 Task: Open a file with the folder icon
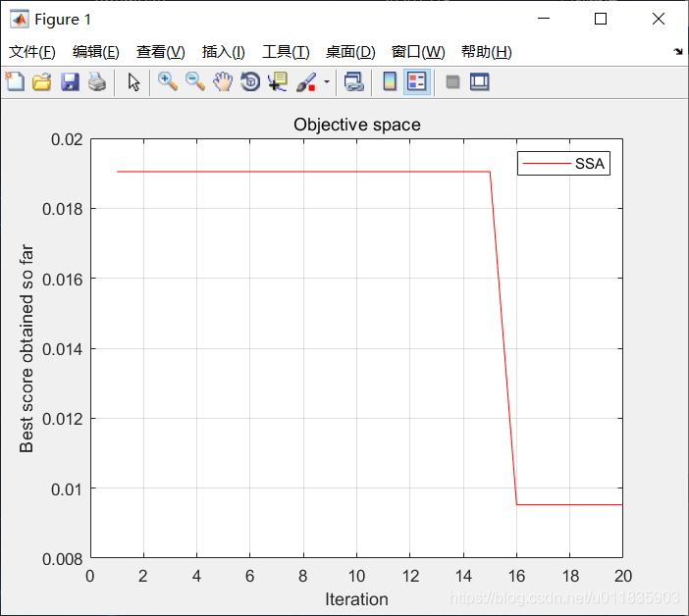click(42, 81)
